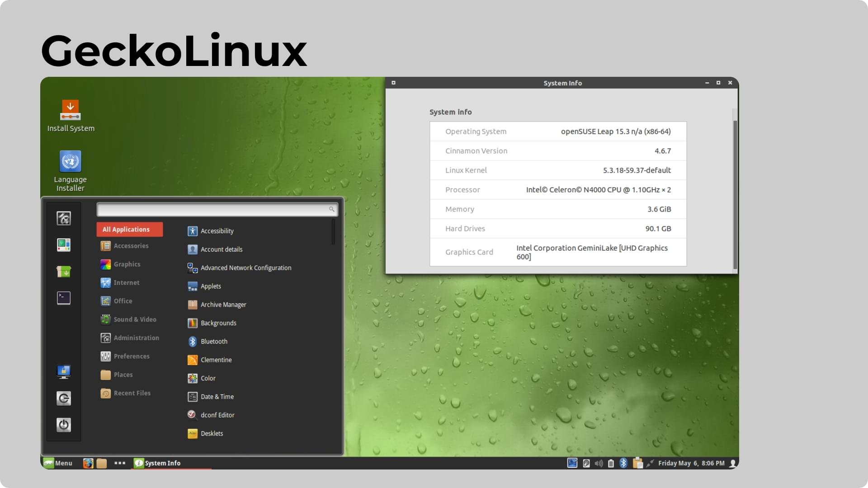
Task: Click the Bluetooth tray icon
Action: (623, 463)
